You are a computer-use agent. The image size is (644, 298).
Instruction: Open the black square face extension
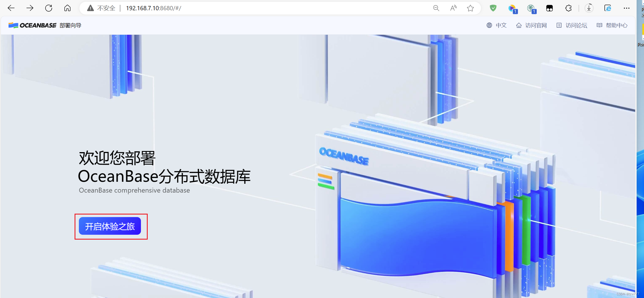550,8
